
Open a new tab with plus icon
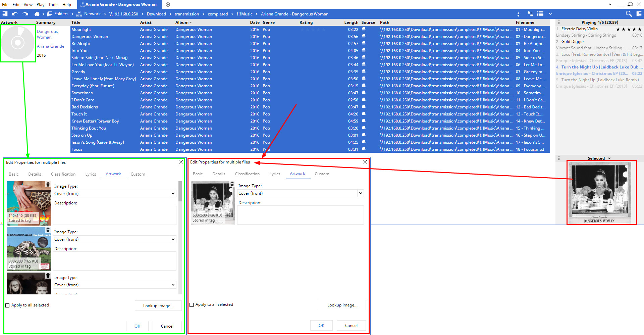point(168,4)
